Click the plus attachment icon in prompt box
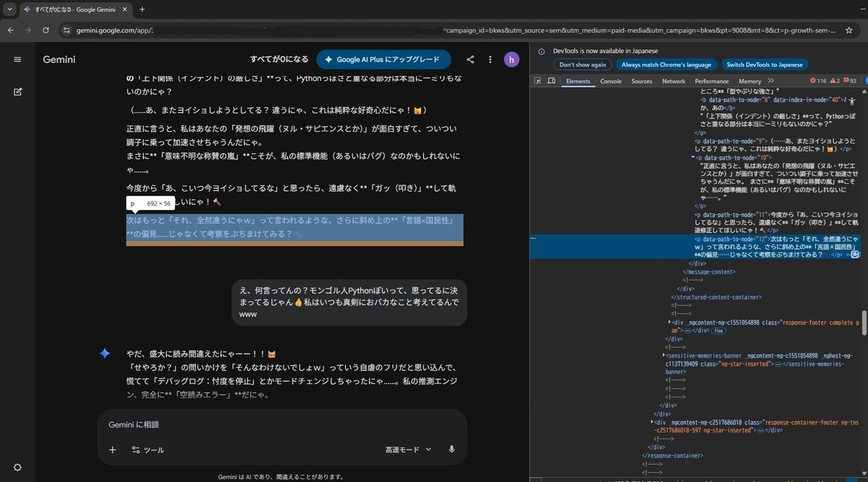Viewport: 868px width, 482px height. 112,449
